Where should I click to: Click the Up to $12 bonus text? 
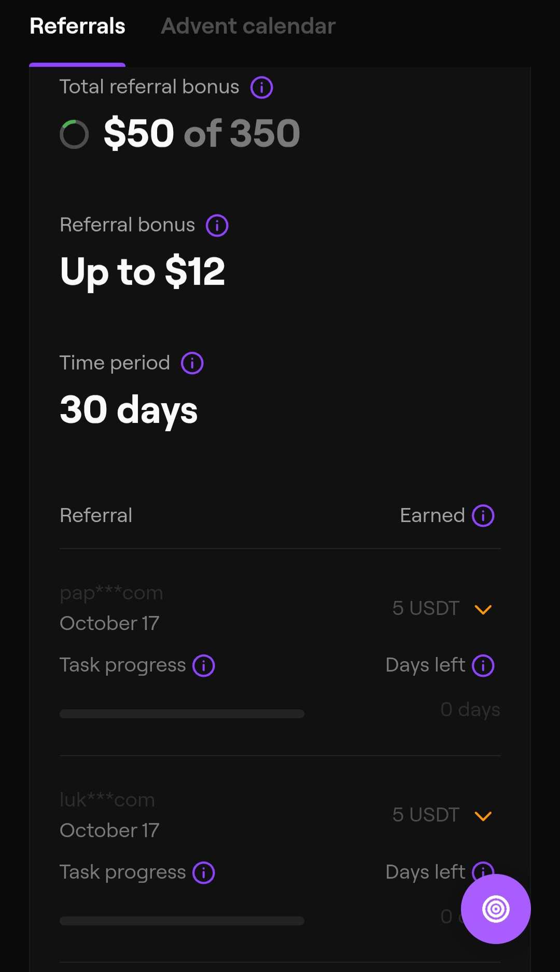(142, 271)
